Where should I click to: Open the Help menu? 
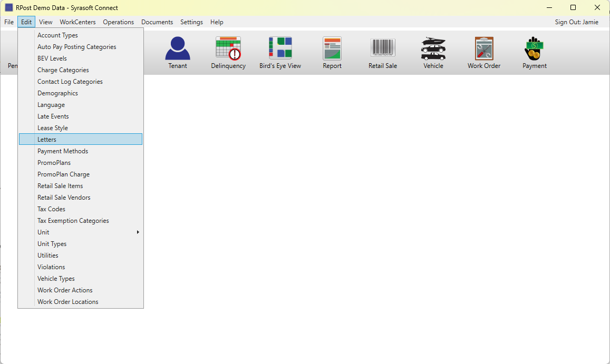[x=217, y=22]
